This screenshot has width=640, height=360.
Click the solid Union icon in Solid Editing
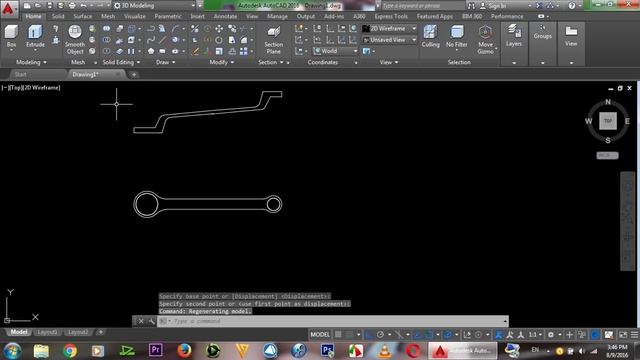click(107, 29)
